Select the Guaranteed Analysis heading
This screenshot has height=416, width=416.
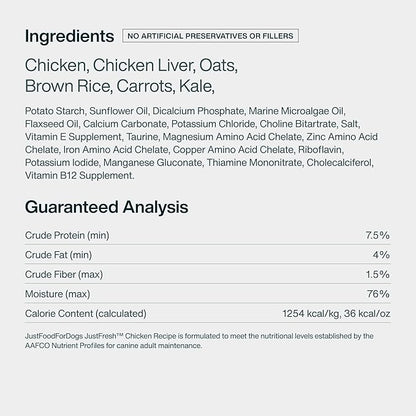click(106, 207)
